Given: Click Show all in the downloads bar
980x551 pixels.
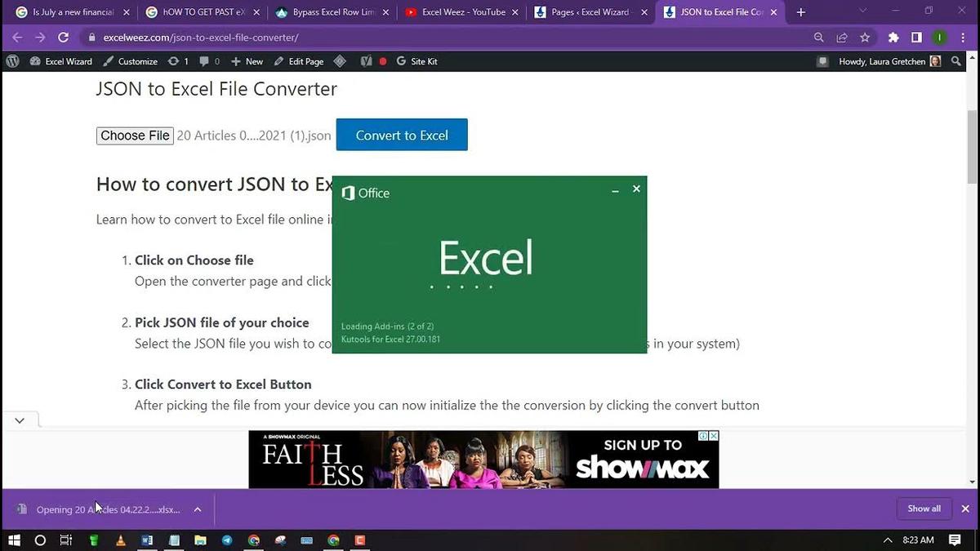Looking at the screenshot, I should tap(924, 509).
